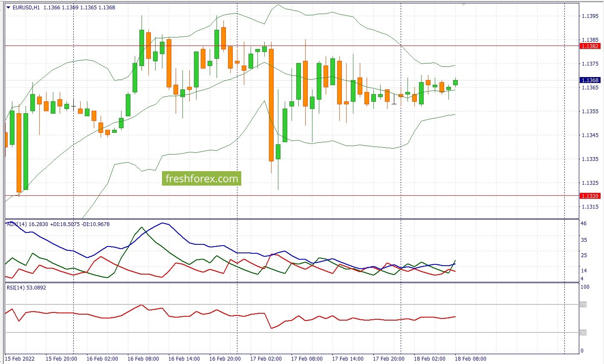Image resolution: width=604 pixels, height=364 pixels.
Task: Click the 18 Feb 08:00 time label
Action: [x=471, y=358]
